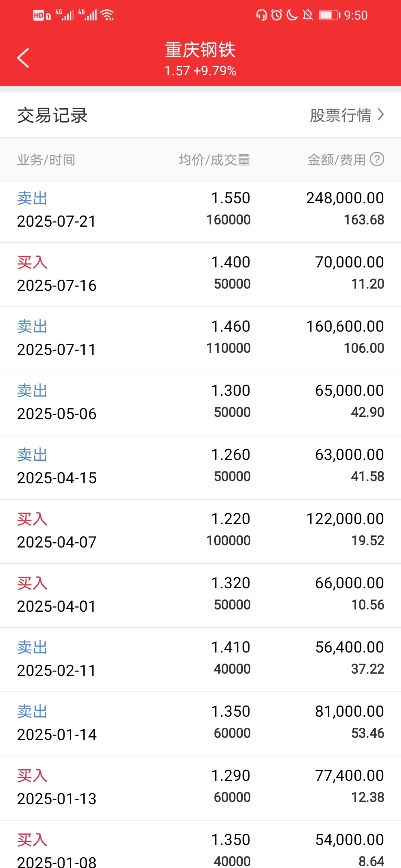The image size is (401, 868).
Task: Tap the alarm clock status icon
Action: point(277,15)
